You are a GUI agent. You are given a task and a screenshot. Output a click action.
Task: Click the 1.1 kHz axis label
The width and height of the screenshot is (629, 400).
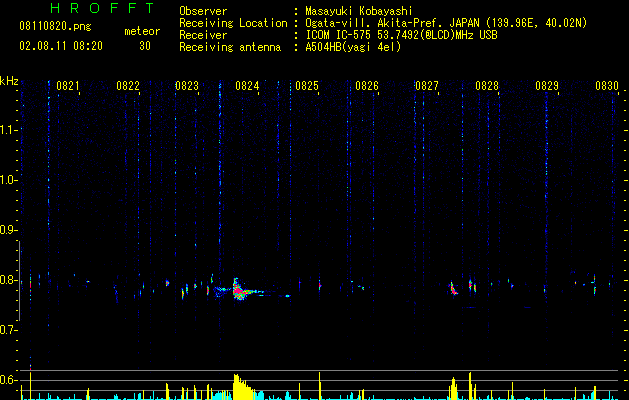(7, 130)
